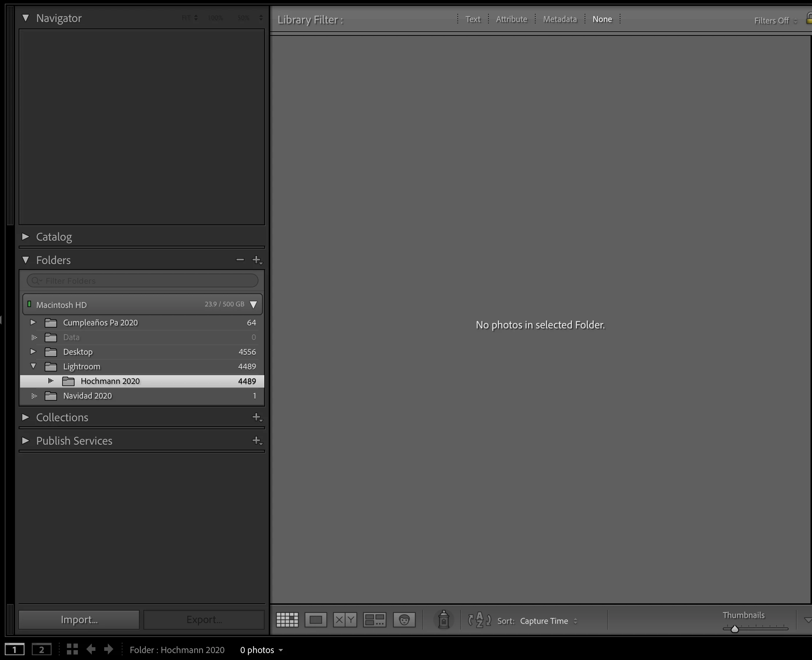Click the Import button

79,620
